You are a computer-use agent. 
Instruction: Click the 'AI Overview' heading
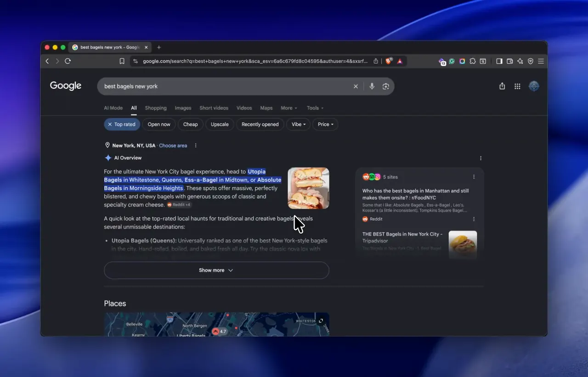128,158
